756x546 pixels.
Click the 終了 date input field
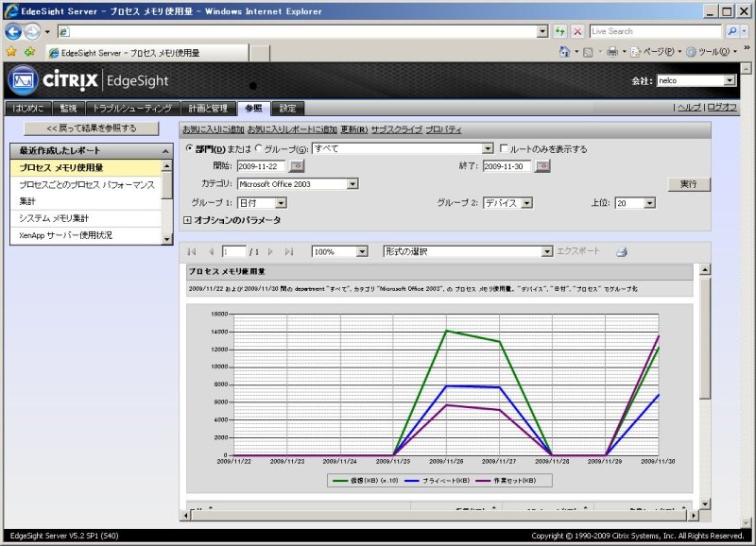507,166
